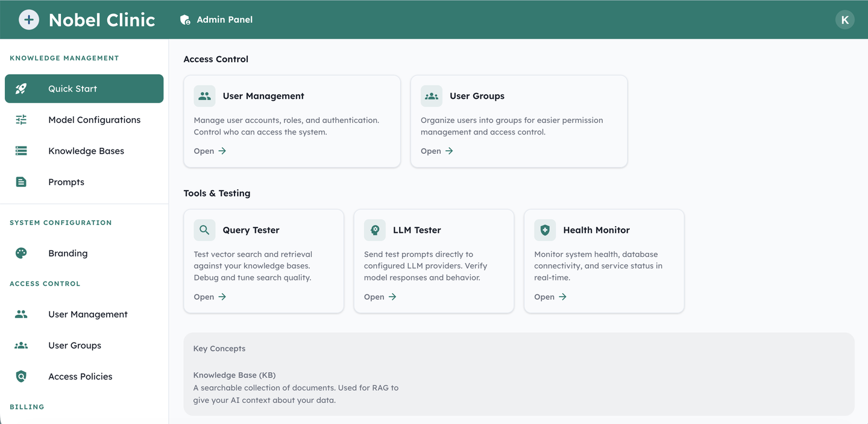
Task: Click the Quick Start rocket icon
Action: (21, 89)
